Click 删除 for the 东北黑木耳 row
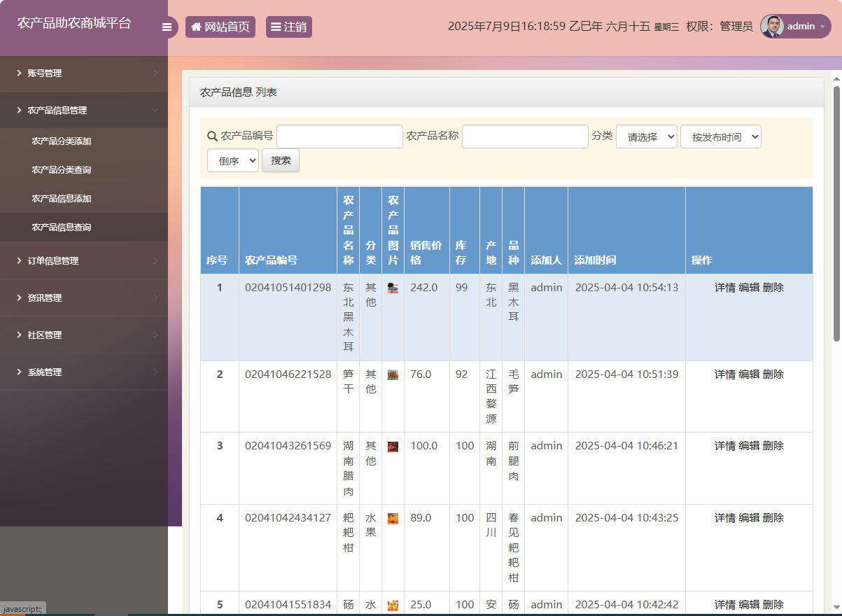Viewport: 842px width, 616px height. coord(773,287)
